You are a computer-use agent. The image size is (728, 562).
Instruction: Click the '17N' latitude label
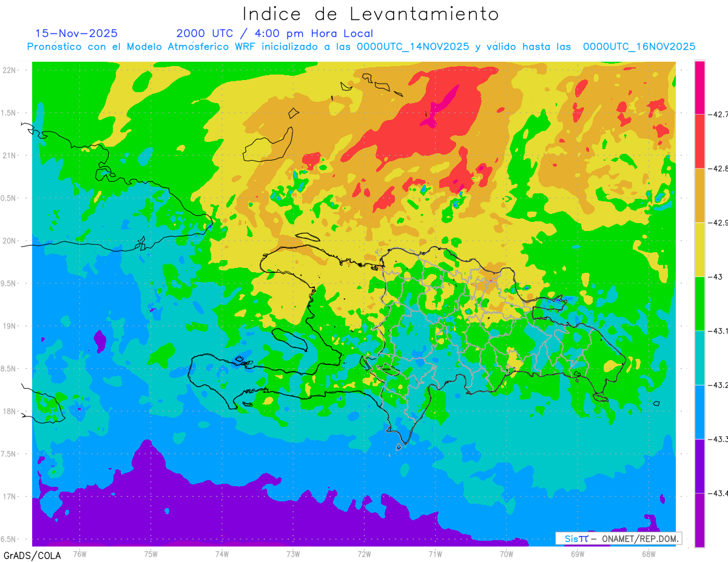[x=9, y=497]
